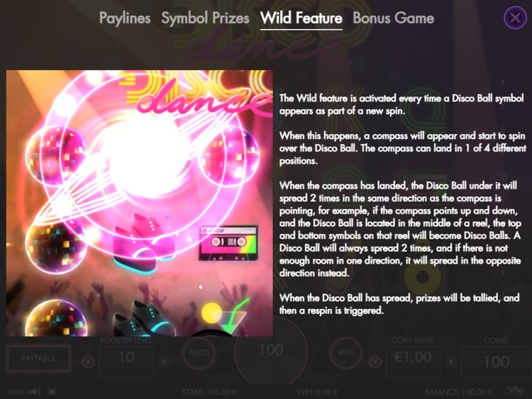Screen dimensions: 532x399
Task: Click the PAYTABLE button
Action: coord(38,359)
